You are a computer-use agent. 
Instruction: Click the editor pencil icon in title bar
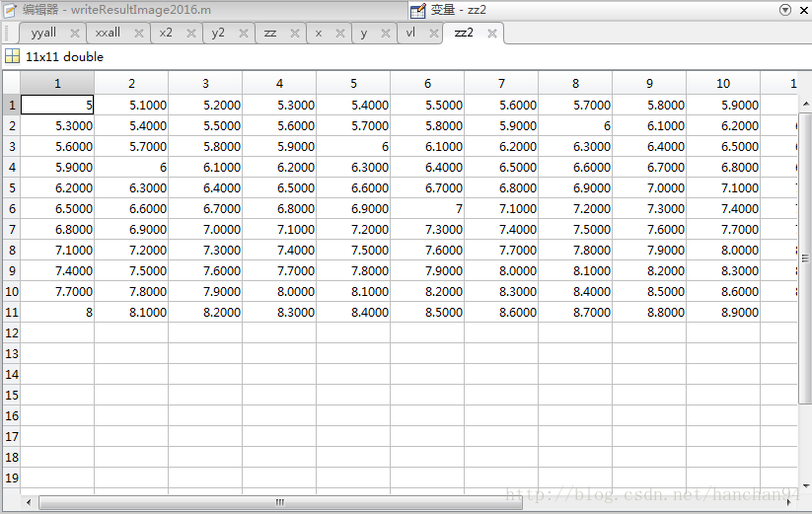pos(10,10)
